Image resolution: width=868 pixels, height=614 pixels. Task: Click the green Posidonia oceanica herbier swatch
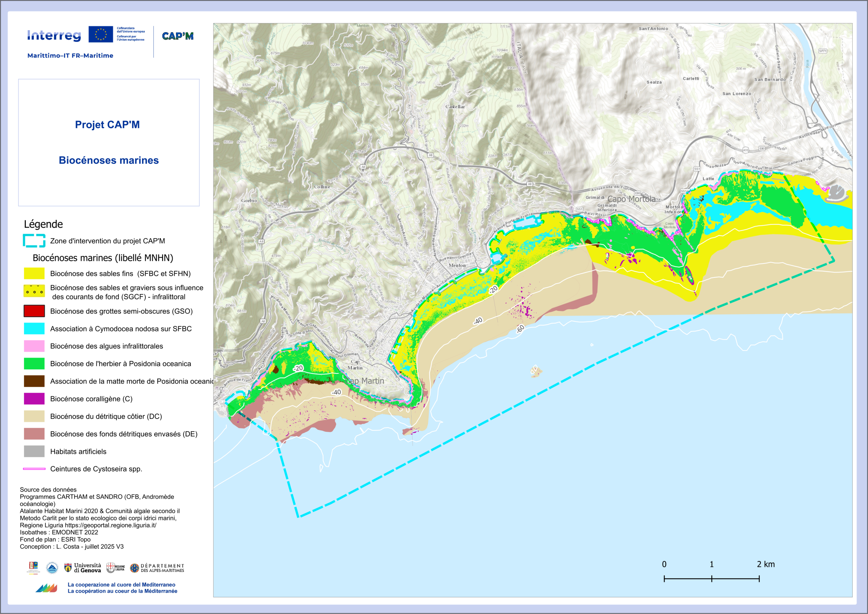[34, 364]
